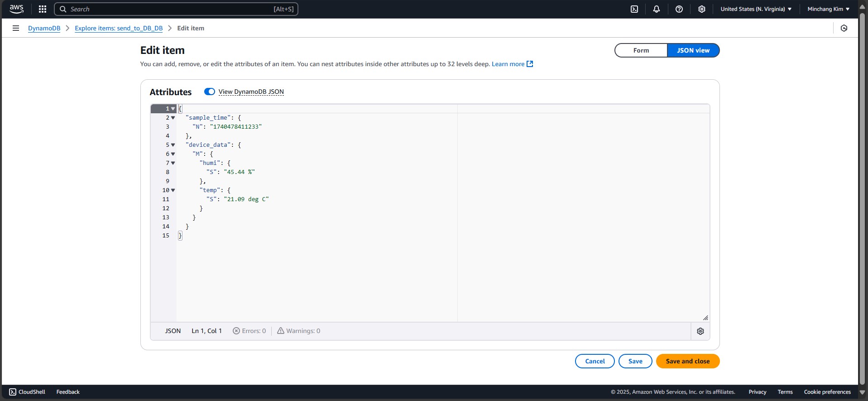Click the search magnifier icon
The width and height of the screenshot is (868, 401).
click(x=63, y=9)
